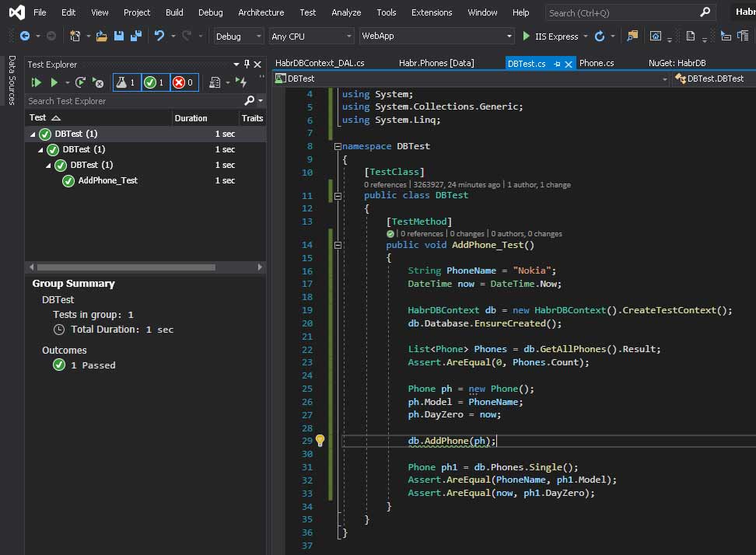Image resolution: width=756 pixels, height=555 pixels.
Task: Start debugging with IIS Express button
Action: 551,37
